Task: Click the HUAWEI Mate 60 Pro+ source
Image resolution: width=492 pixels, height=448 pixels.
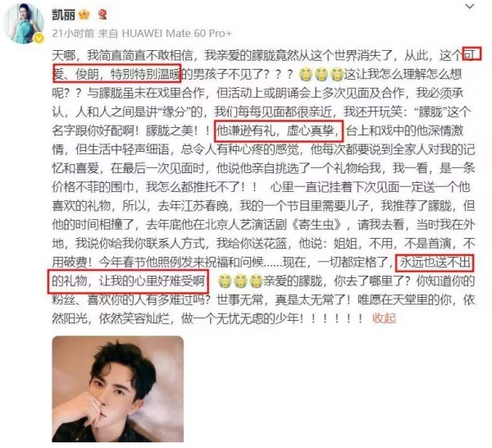Action: 176,34
